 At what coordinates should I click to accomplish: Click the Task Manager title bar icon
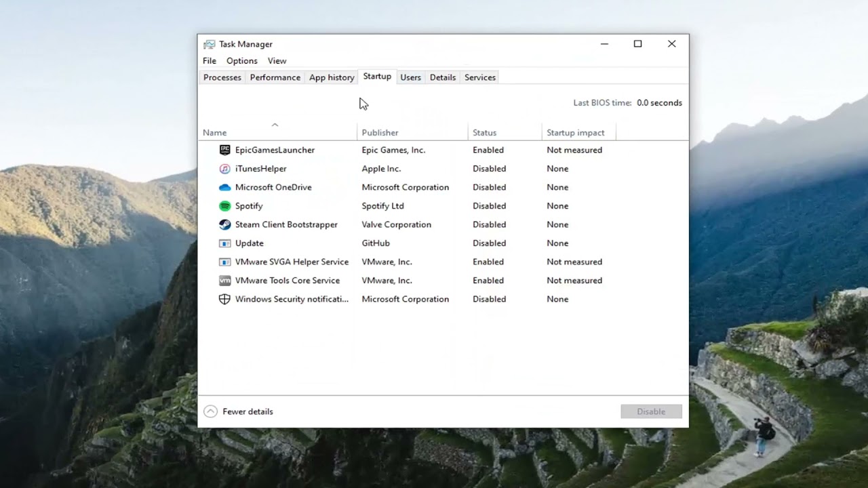click(x=210, y=44)
